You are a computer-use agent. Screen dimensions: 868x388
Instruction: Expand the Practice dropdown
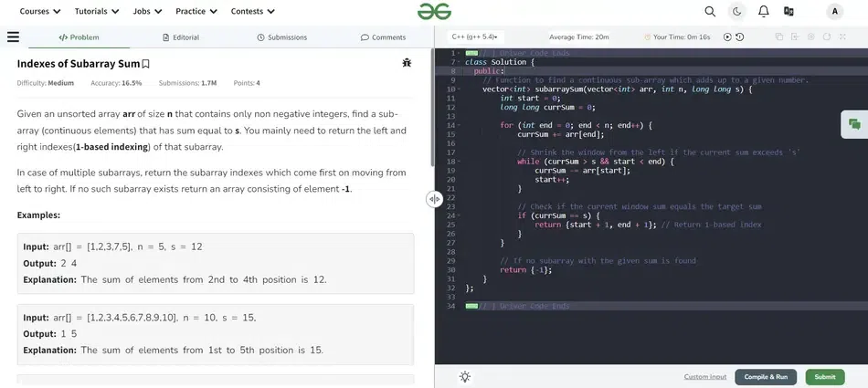(196, 11)
